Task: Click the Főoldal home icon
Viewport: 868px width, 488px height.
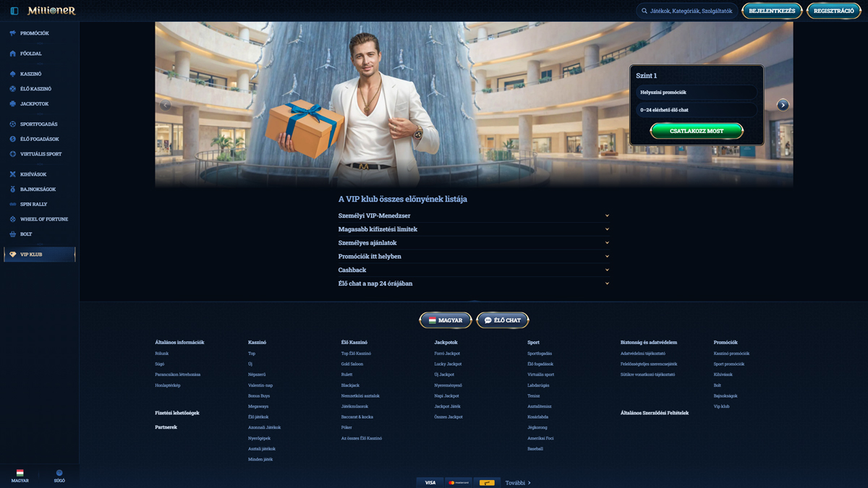Action: 13,53
